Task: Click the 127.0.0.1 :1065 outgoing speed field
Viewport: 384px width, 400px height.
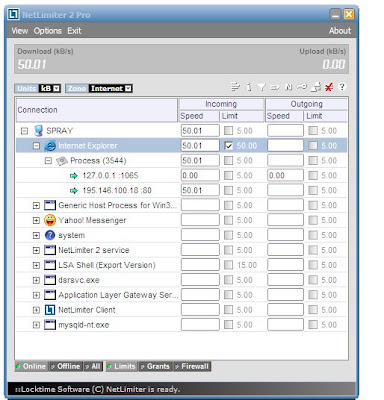Action: pos(285,176)
